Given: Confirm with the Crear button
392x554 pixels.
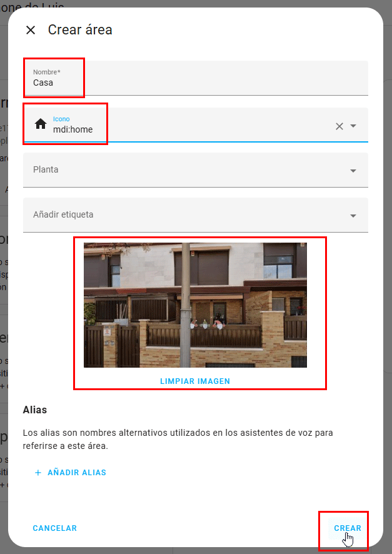Looking at the screenshot, I should (347, 528).
